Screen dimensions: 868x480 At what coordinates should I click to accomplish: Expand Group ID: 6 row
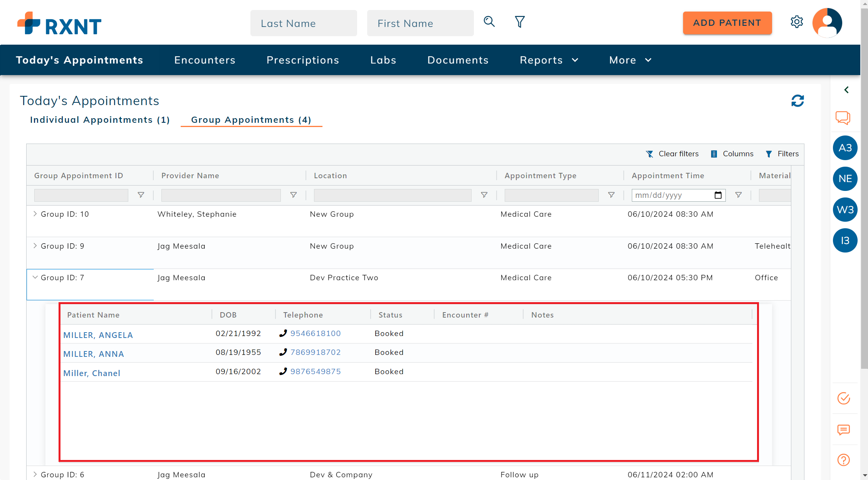pos(35,474)
